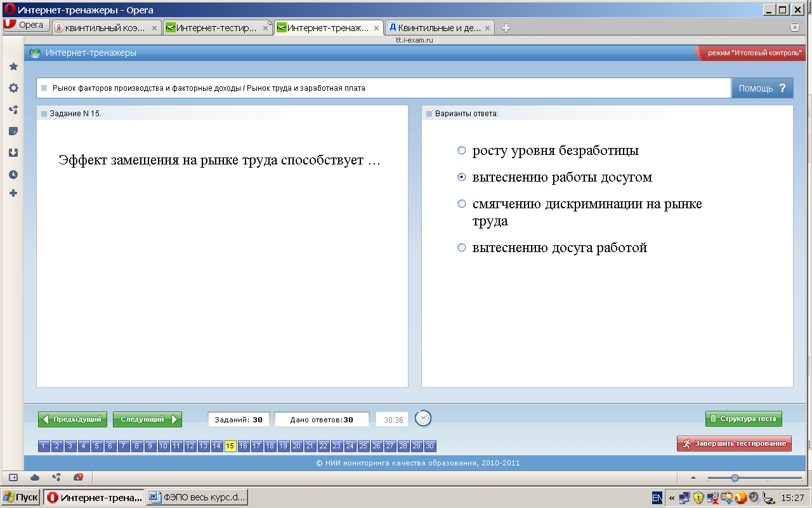Close the 'Квинтильные и де...' tab

[487, 28]
